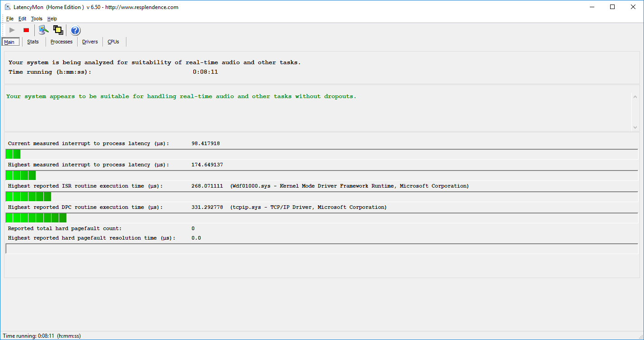The image size is (644, 340).
Task: Click the message box scroll up arrow
Action: coord(635,97)
